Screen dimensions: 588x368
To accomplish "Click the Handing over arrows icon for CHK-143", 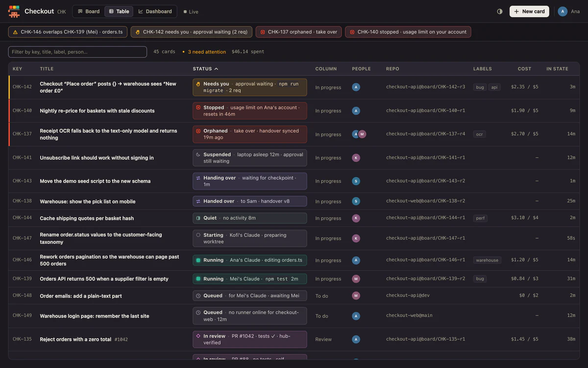I will tap(198, 178).
